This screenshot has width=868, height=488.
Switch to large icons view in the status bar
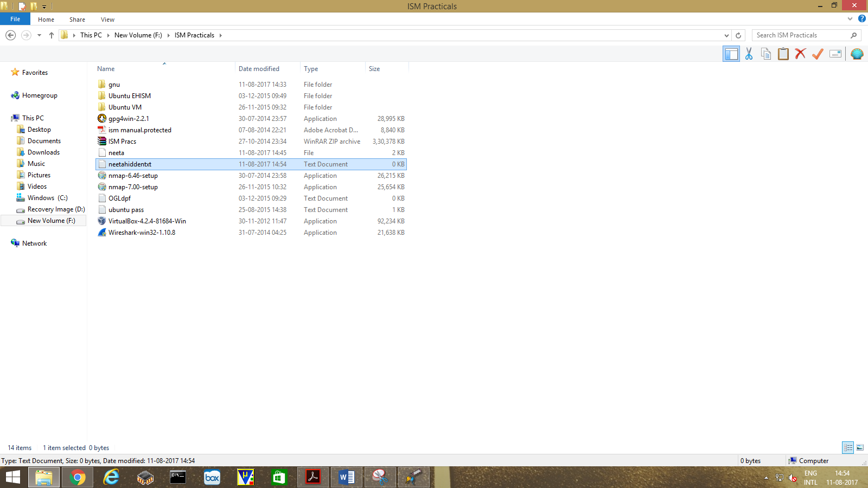[x=860, y=447]
